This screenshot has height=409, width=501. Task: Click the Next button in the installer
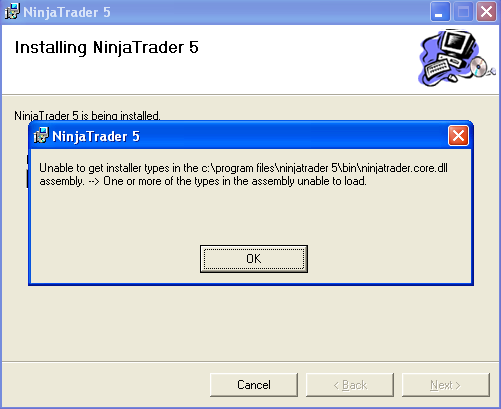click(446, 385)
